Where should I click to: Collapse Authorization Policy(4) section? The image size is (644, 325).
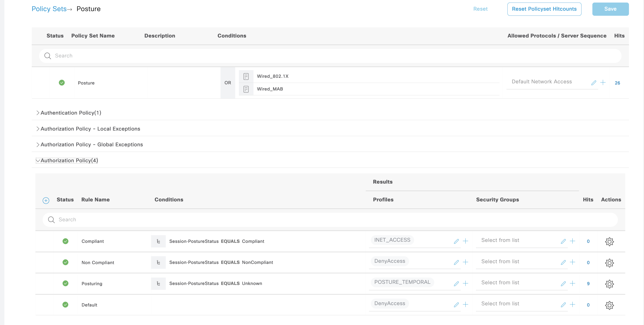pyautogui.click(x=69, y=160)
